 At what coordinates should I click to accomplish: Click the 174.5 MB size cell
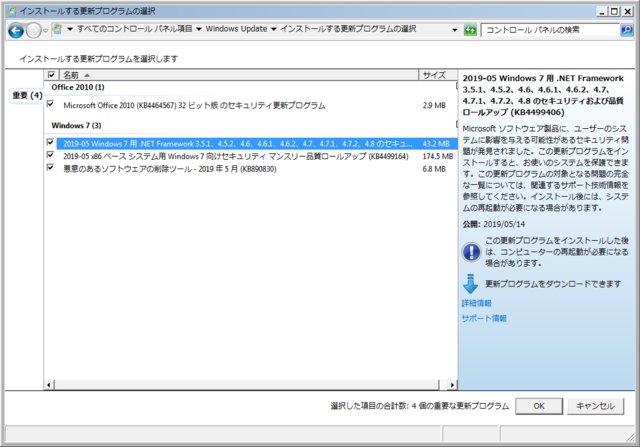click(438, 156)
